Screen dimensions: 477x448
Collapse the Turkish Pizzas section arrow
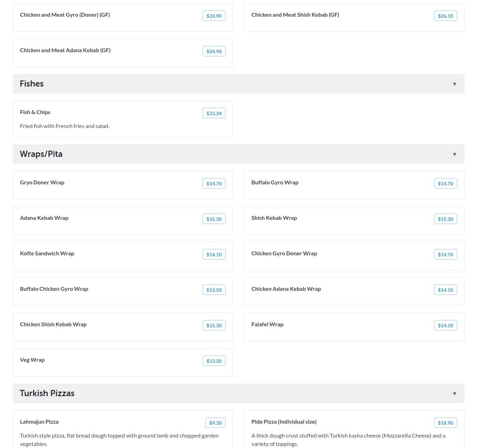coord(454,393)
